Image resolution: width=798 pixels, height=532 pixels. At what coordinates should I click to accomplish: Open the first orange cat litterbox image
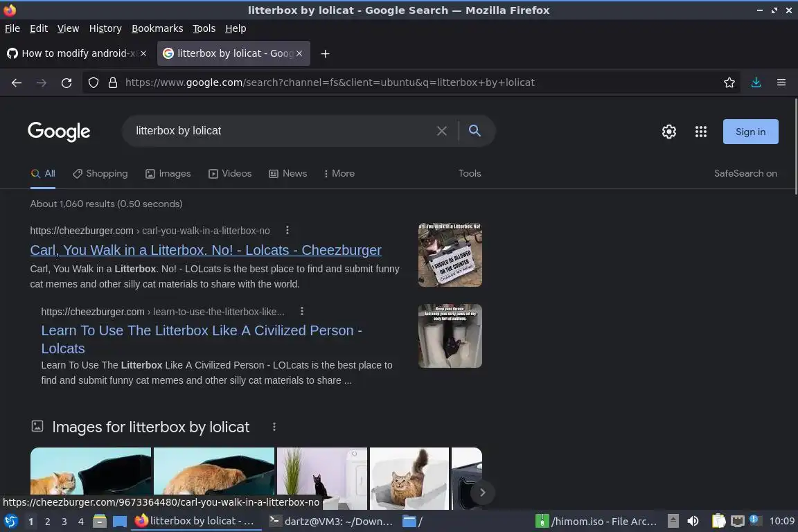coord(91,471)
